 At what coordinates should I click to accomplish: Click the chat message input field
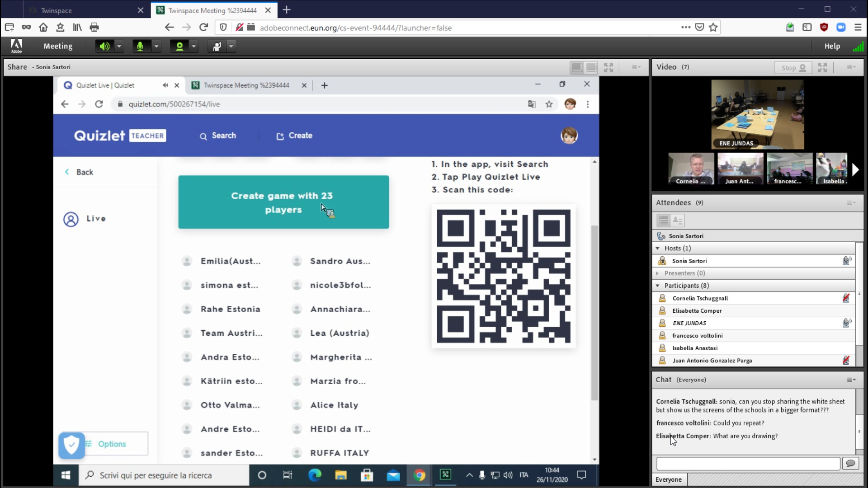[x=748, y=463]
